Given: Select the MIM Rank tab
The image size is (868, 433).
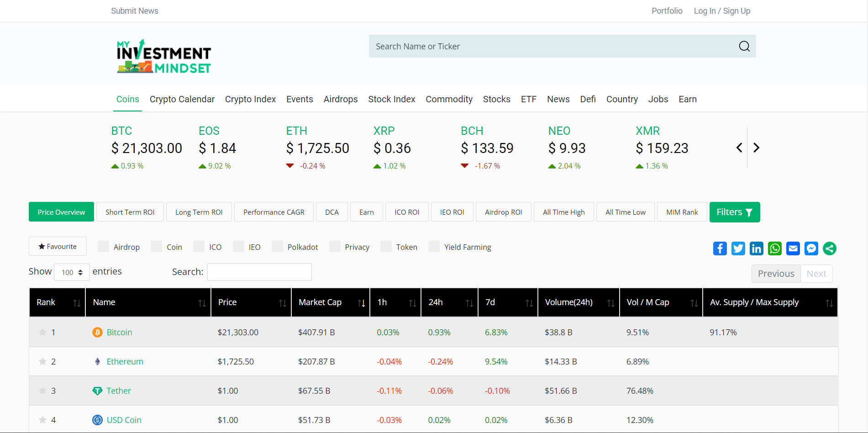Looking at the screenshot, I should [682, 212].
